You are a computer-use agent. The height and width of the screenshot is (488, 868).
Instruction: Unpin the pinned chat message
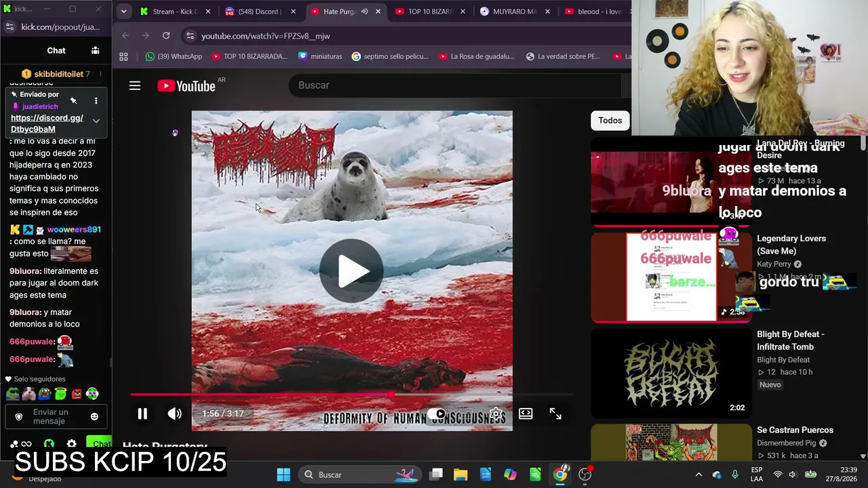pos(73,101)
